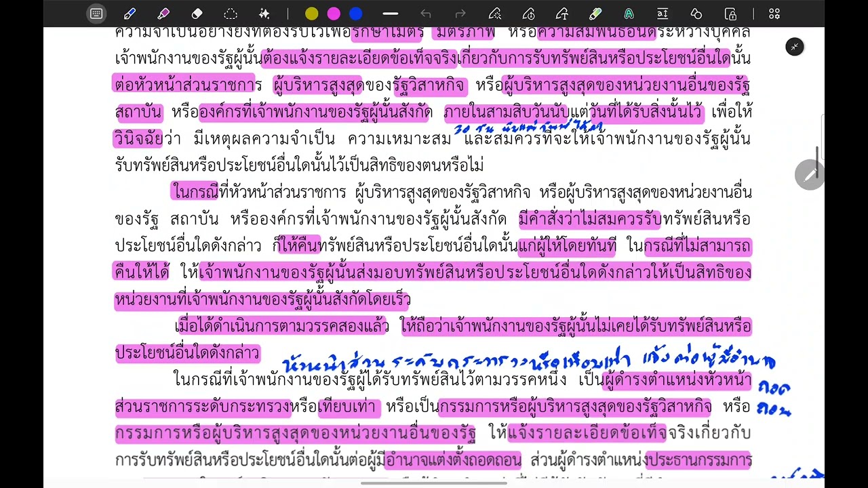Tap the gray floating pencil button
The width and height of the screenshot is (868, 488).
pos(810,175)
